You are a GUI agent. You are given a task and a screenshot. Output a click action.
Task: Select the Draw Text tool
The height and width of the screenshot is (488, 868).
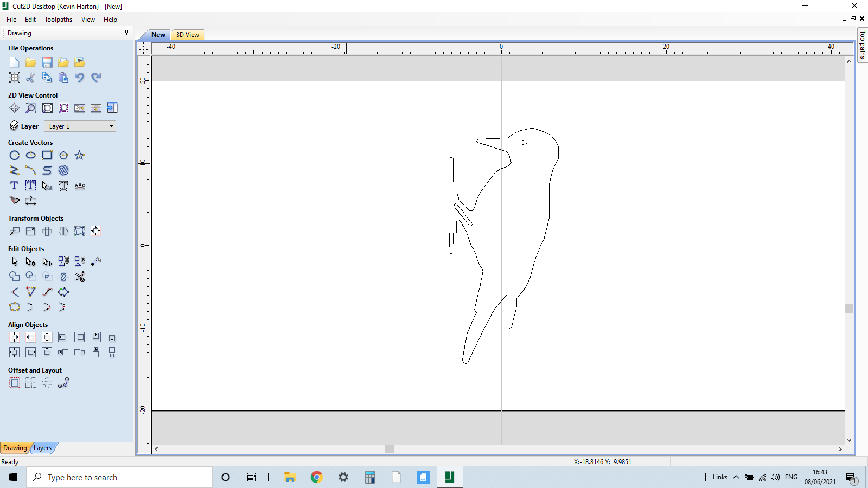pyautogui.click(x=14, y=185)
